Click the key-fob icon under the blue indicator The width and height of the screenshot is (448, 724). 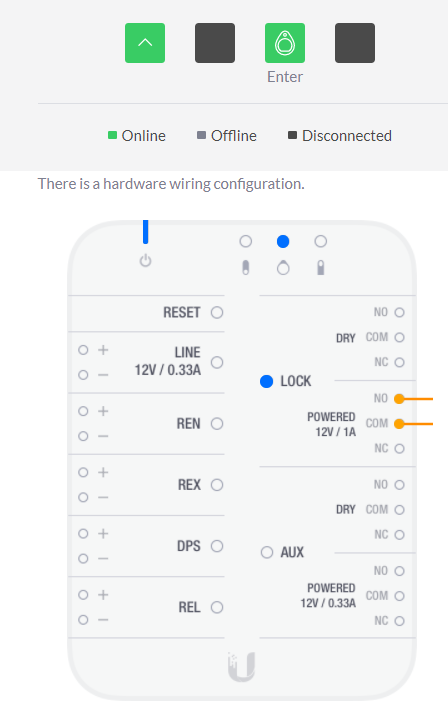(283, 268)
